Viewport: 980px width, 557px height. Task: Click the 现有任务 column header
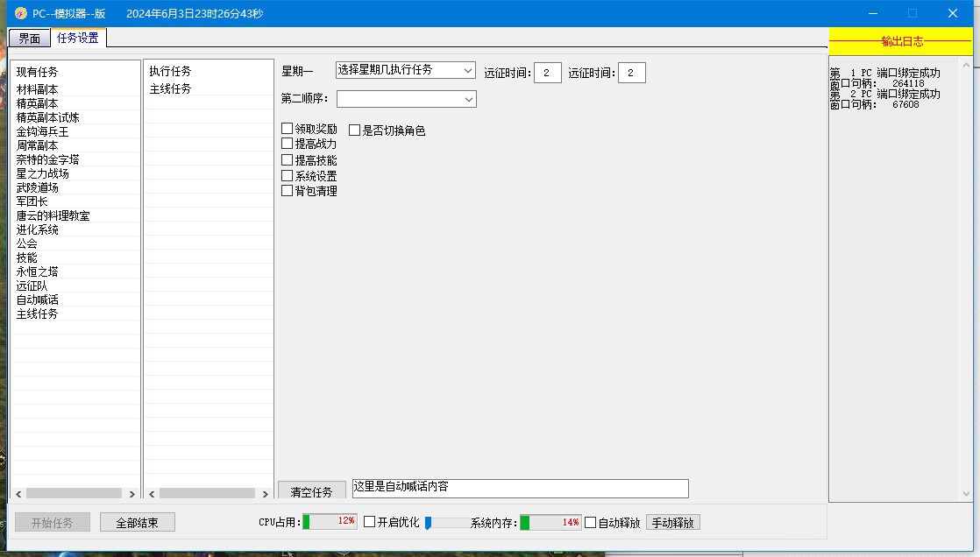(75, 72)
